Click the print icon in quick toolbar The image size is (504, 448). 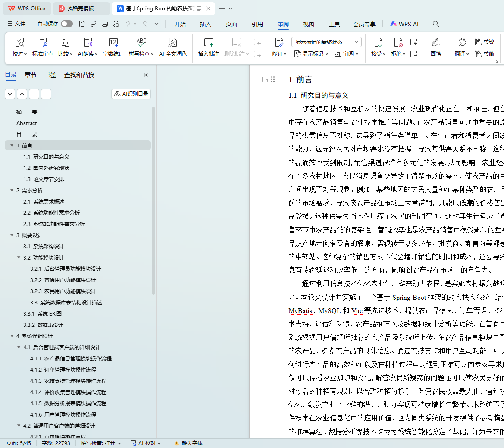tap(105, 24)
